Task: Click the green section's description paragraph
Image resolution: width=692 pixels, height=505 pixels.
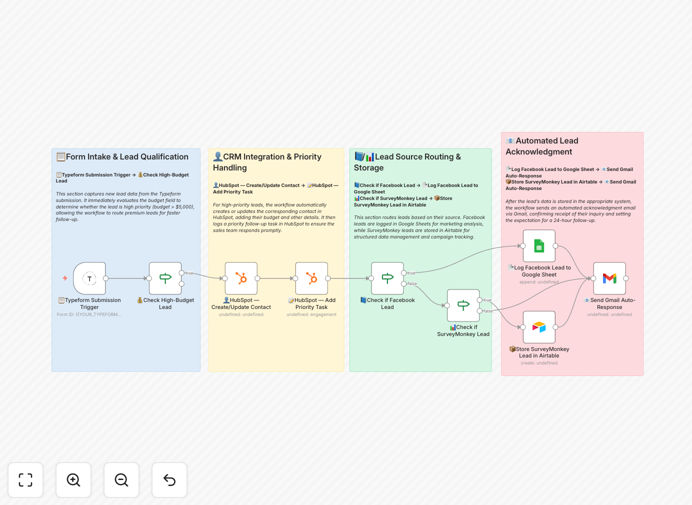Action: tap(419, 227)
